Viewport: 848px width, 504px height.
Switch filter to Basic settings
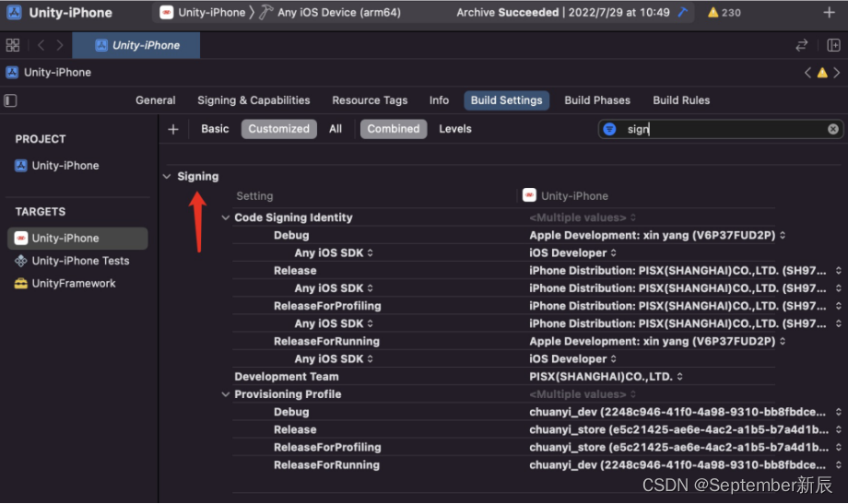click(215, 129)
